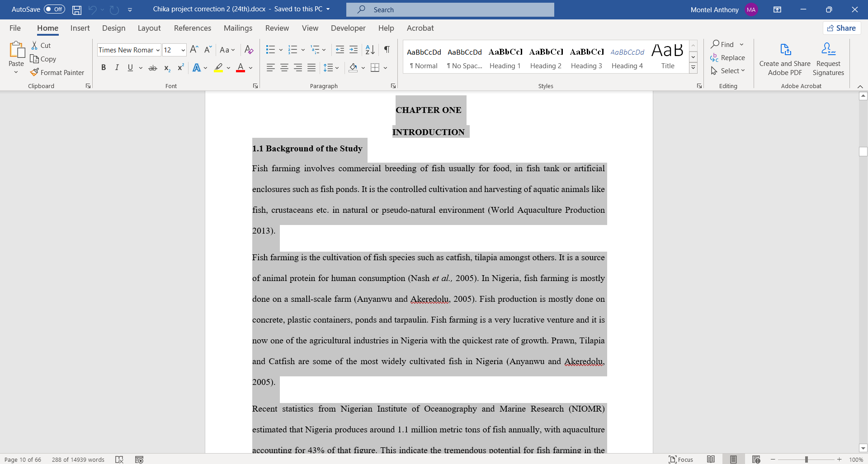This screenshot has height=464, width=868.
Task: Click the spelling proofing check icon in status bar
Action: coord(119,459)
